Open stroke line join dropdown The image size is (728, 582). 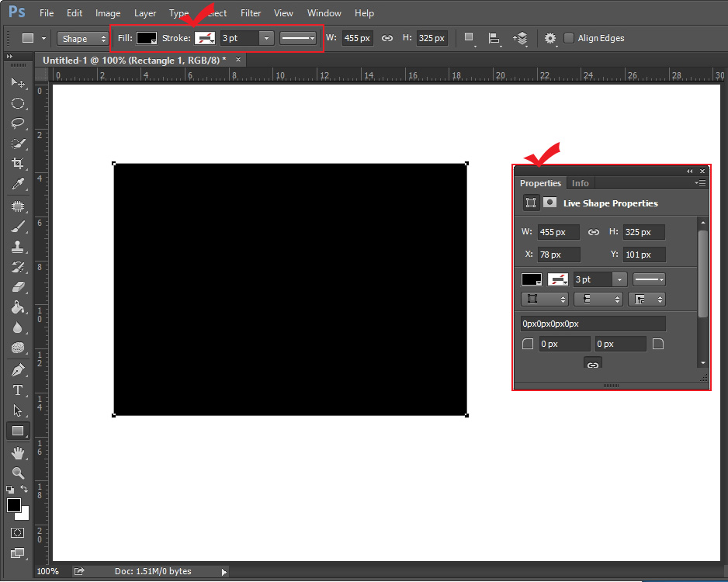[647, 300]
